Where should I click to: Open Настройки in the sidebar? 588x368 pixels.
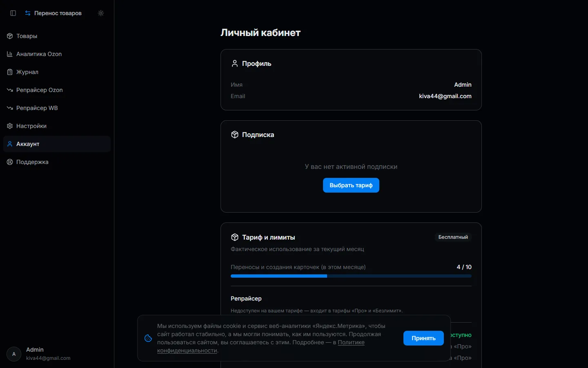[x=57, y=126]
